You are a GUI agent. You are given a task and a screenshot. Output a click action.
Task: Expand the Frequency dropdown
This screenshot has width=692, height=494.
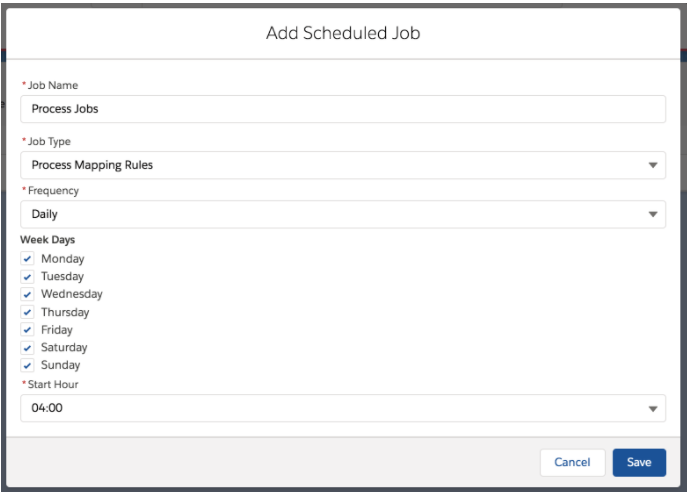[x=343, y=214]
